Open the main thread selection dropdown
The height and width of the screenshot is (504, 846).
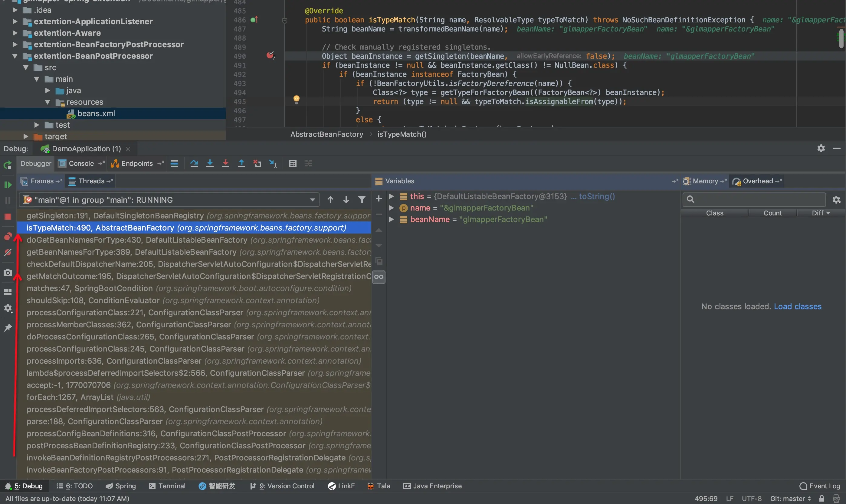pos(312,200)
